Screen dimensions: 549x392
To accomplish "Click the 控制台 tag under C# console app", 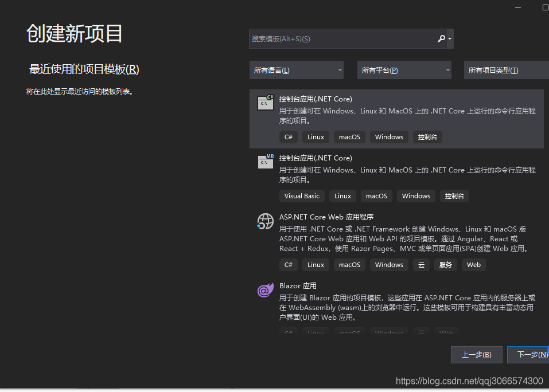I will pos(427,137).
